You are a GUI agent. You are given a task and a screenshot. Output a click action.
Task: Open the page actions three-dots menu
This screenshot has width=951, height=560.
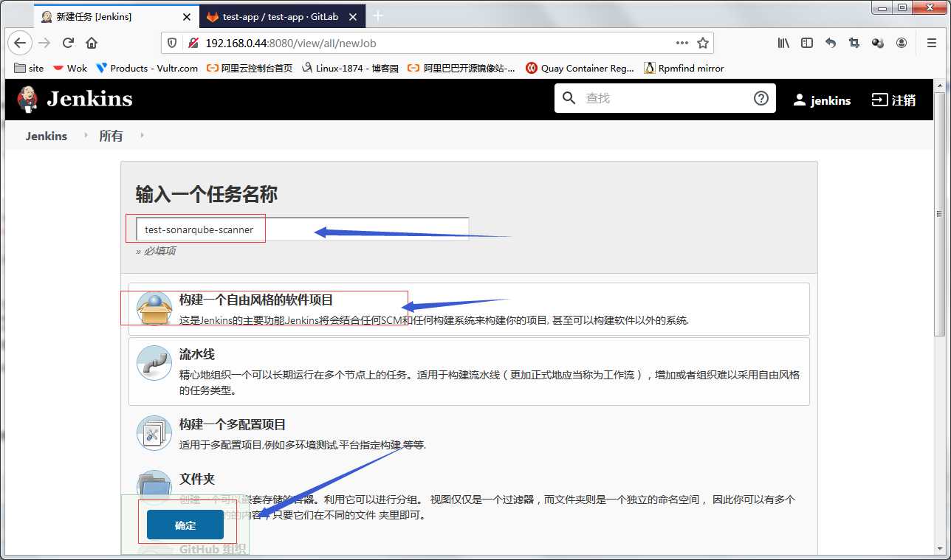click(x=682, y=43)
